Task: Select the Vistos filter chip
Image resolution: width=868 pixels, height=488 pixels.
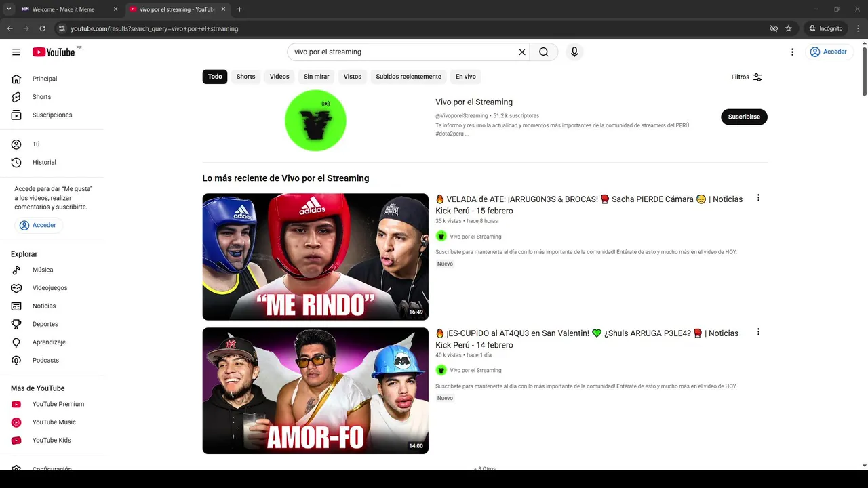Action: (353, 77)
